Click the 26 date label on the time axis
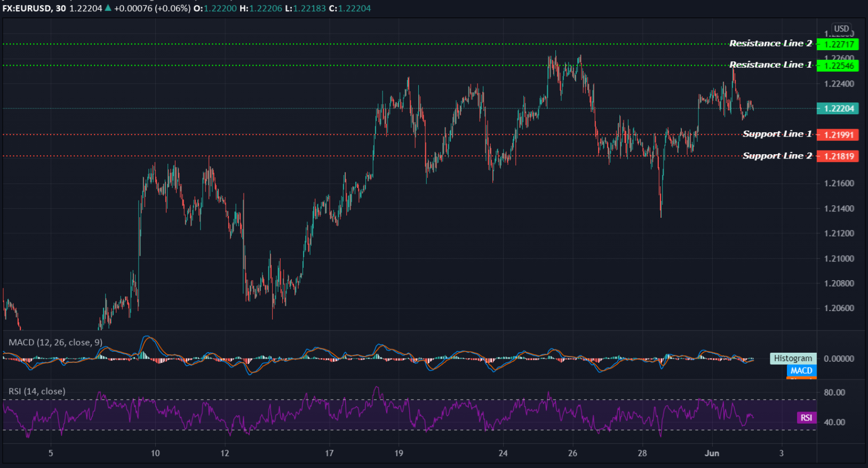The image size is (868, 468). point(572,453)
